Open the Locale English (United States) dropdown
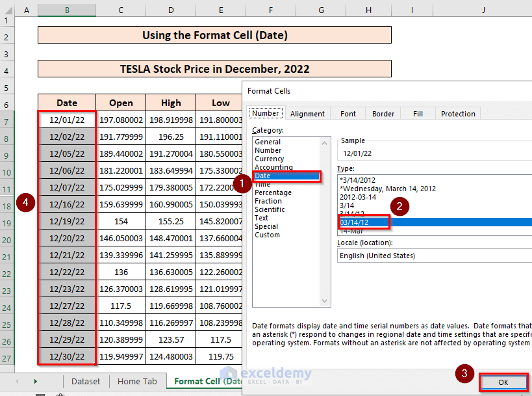The width and height of the screenshot is (532, 396). pos(435,256)
